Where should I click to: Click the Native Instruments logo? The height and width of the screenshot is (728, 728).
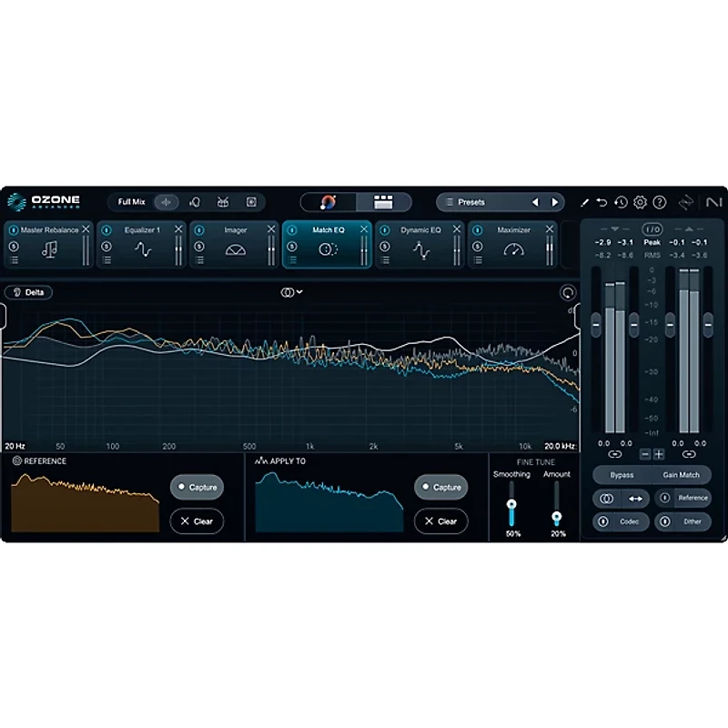pos(713,202)
